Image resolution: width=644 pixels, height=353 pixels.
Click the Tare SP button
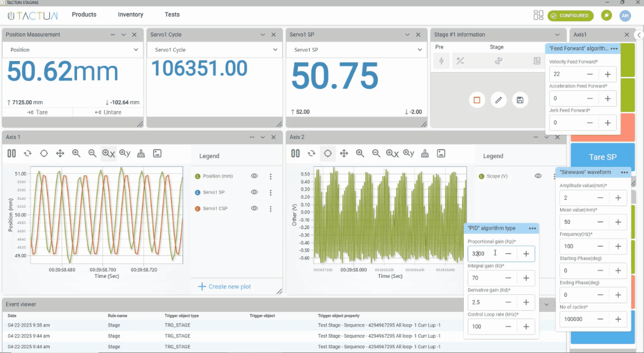click(x=602, y=157)
